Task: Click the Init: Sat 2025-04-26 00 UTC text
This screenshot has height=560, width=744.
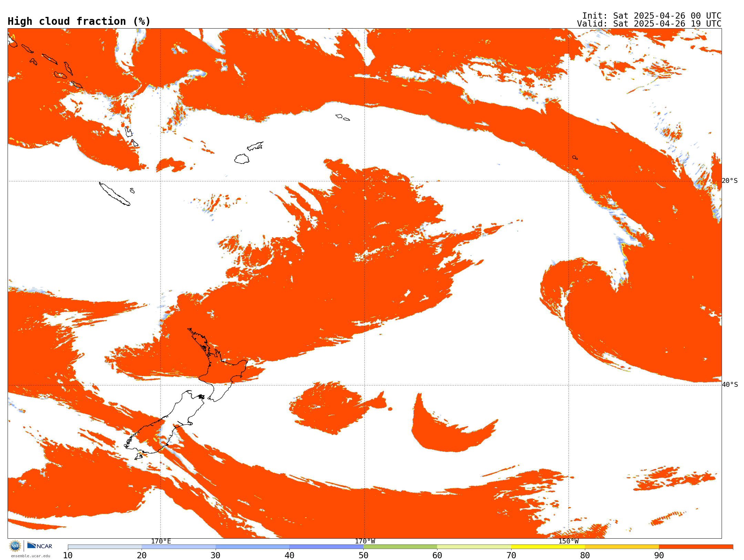Action: [x=652, y=16]
